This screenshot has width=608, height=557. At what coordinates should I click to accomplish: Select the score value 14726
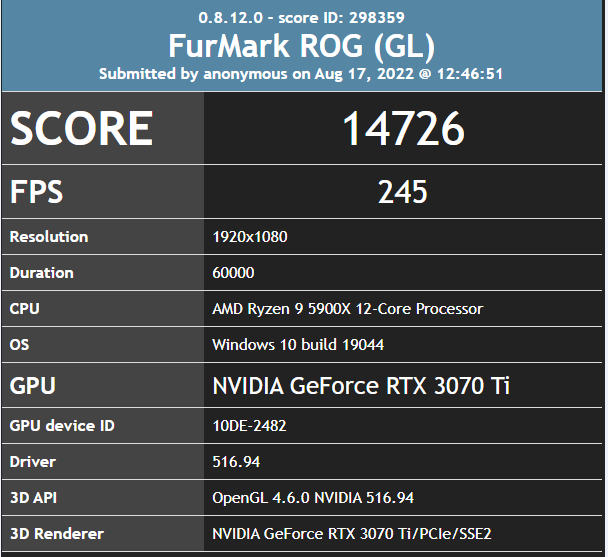click(403, 128)
